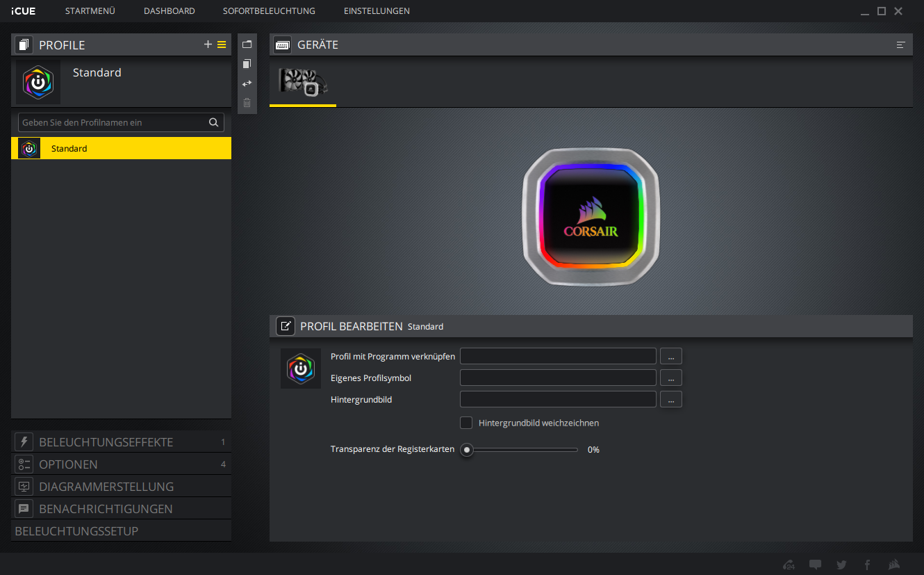
Task: Click the Eigenes Profilsymbol text field
Action: [x=558, y=378]
